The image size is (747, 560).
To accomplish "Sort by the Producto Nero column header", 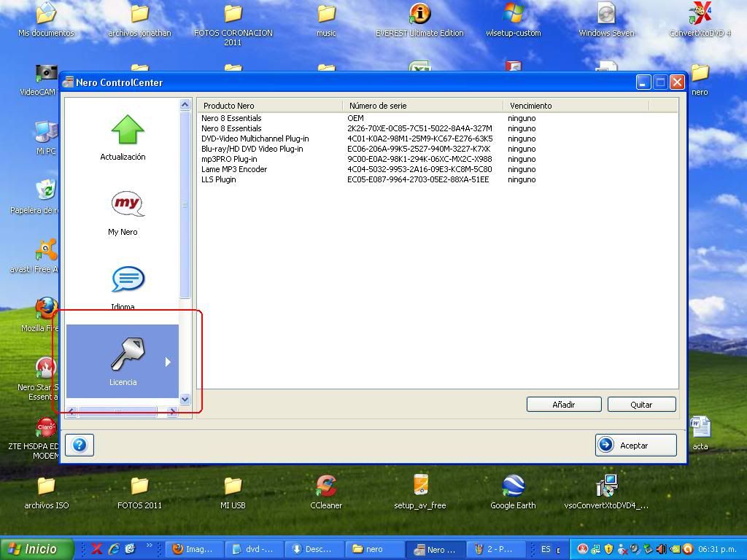I will point(270,106).
